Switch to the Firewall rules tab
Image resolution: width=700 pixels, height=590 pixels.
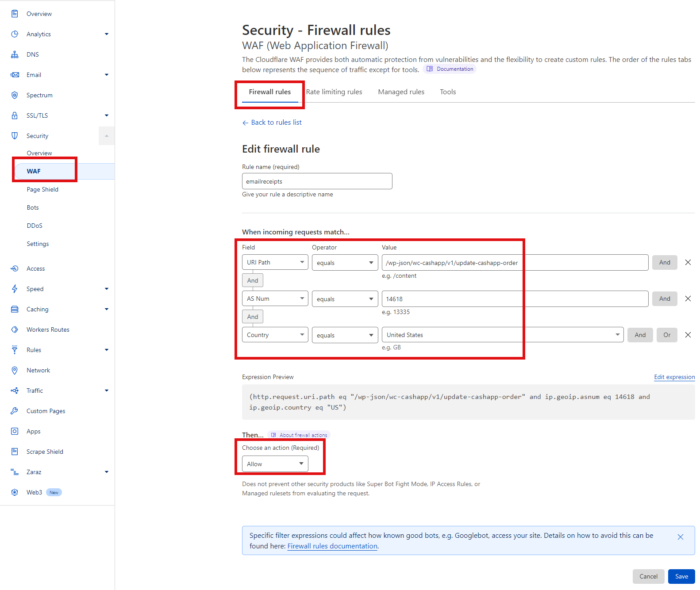click(x=270, y=92)
